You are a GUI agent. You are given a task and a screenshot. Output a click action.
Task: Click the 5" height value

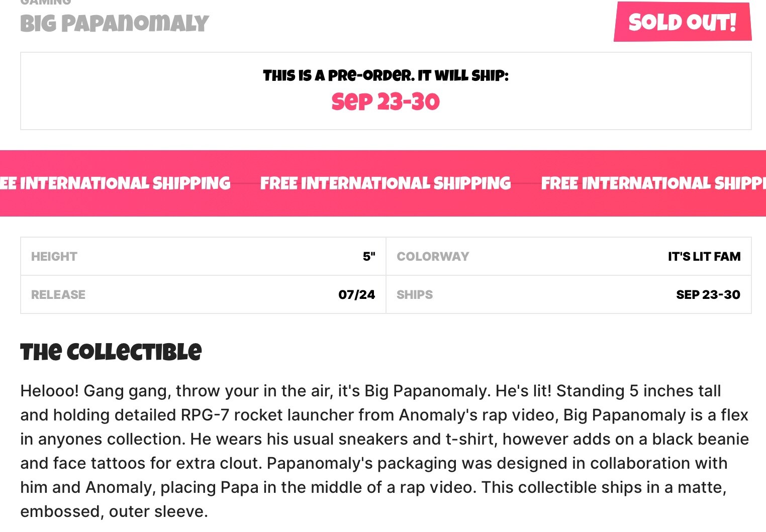[369, 257]
